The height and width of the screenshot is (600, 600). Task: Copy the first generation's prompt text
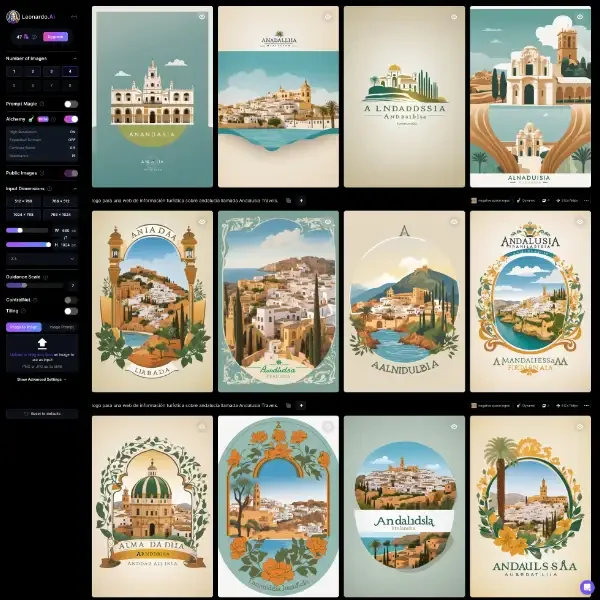pos(289,201)
